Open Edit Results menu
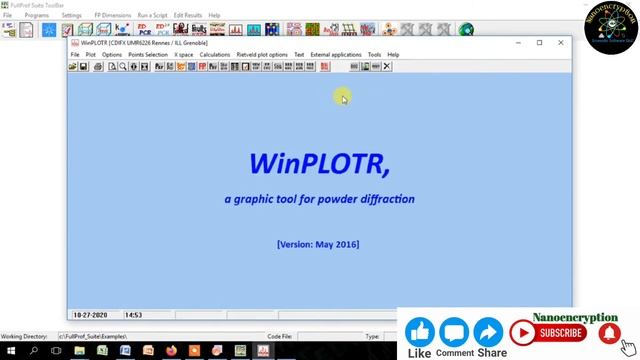The width and height of the screenshot is (640, 360). 188,15
